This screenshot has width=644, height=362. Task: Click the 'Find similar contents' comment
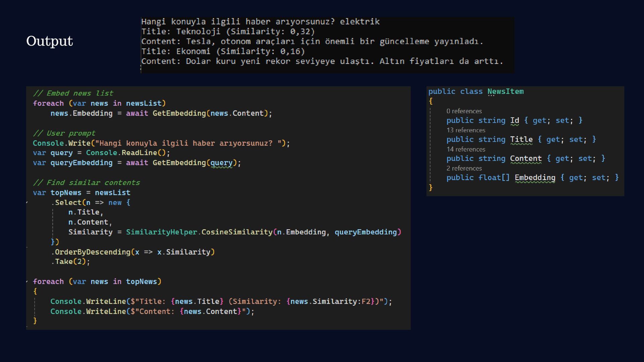[86, 183]
